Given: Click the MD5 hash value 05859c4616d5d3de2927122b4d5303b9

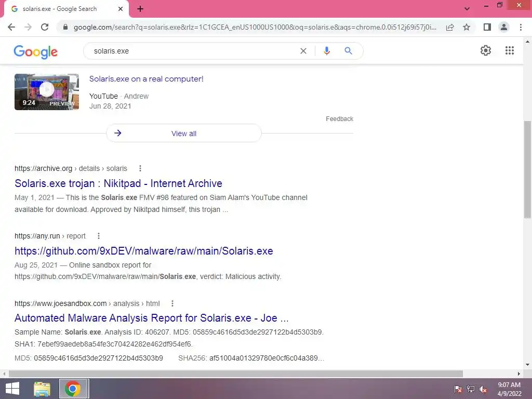Looking at the screenshot, I should pyautogui.click(x=98, y=358).
